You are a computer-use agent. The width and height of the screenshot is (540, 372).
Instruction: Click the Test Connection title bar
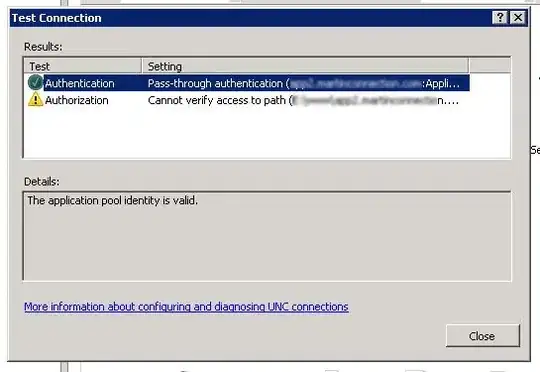[x=251, y=18]
